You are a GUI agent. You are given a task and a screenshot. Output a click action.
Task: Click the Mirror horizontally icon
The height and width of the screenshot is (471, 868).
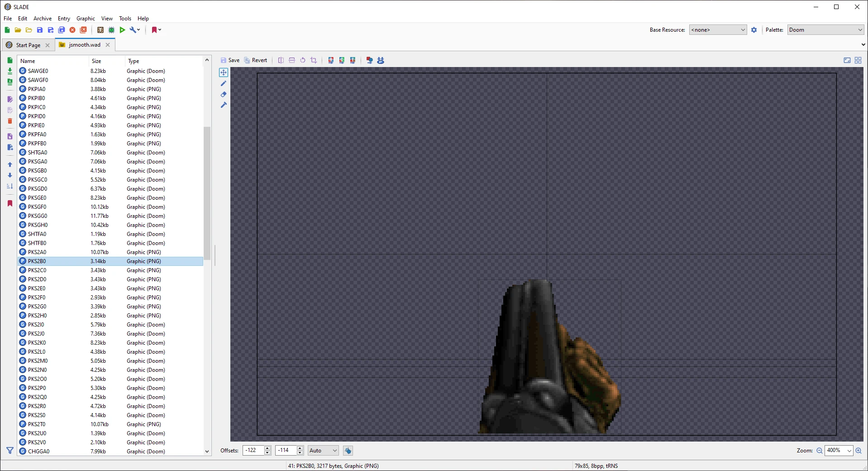(x=281, y=60)
